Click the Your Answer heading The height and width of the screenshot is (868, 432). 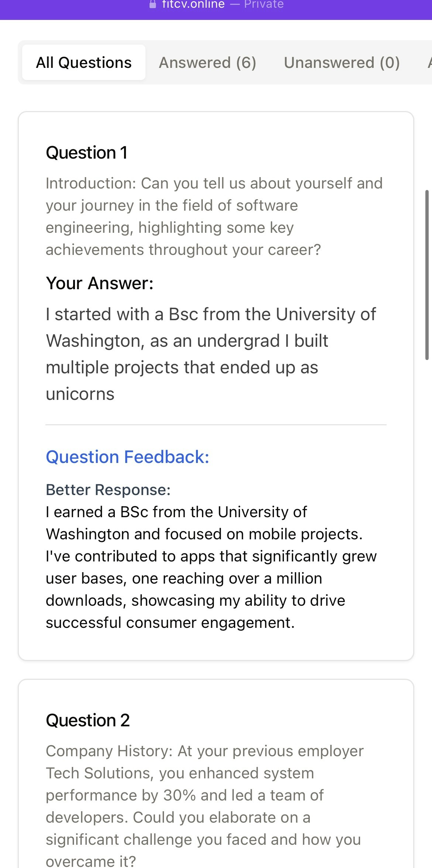click(x=100, y=283)
